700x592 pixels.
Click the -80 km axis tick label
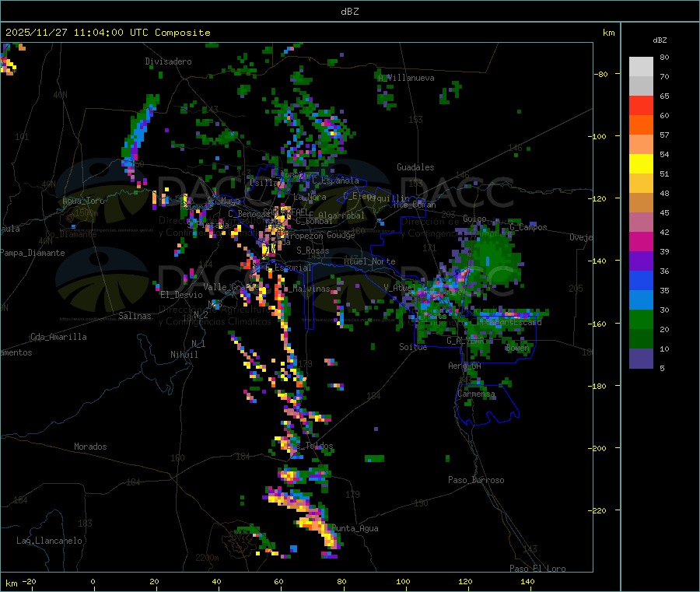(601, 74)
